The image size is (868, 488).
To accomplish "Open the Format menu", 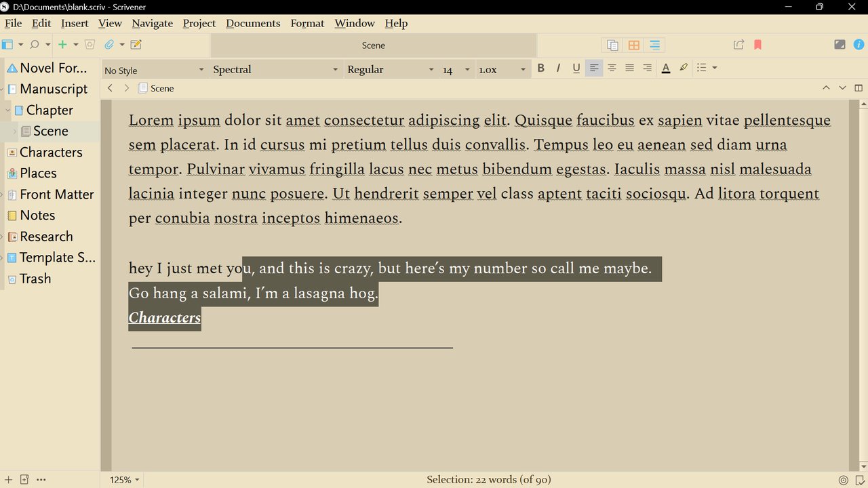I will (x=307, y=23).
